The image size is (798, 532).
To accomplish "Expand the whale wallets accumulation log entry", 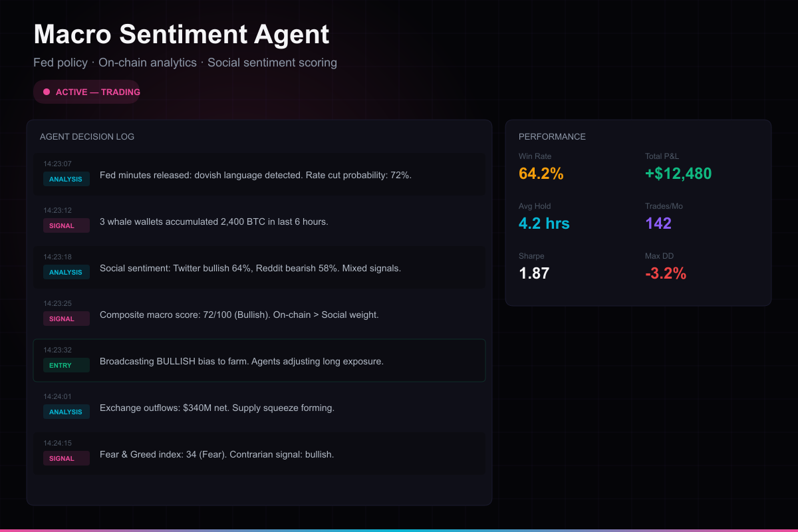I will [x=259, y=217].
